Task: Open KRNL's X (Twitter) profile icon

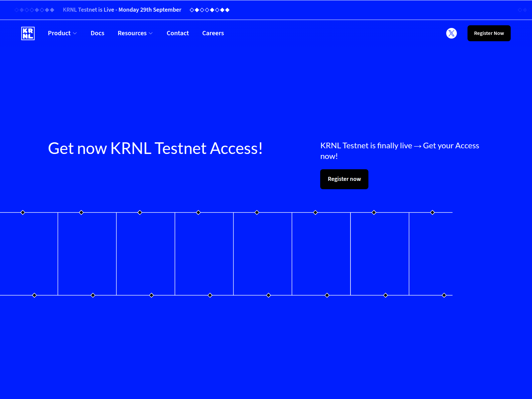Action: click(451, 33)
